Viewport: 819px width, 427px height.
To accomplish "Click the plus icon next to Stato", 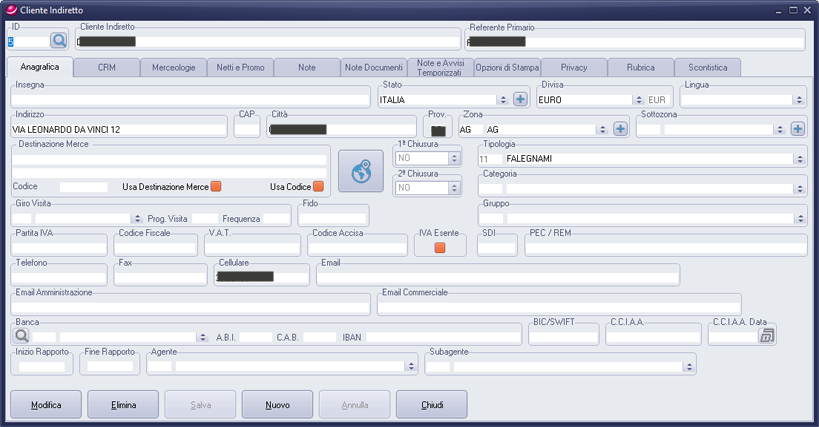I will [520, 100].
